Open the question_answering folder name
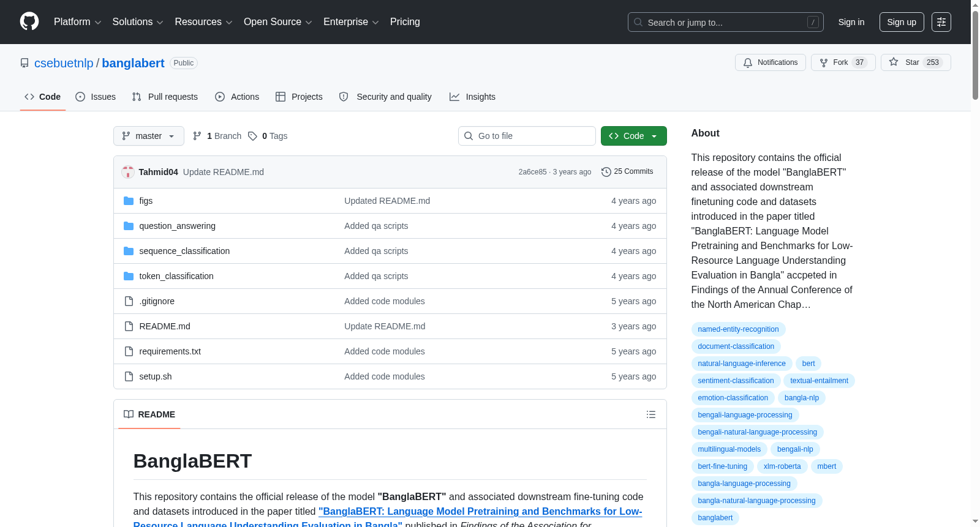The width and height of the screenshot is (980, 527). click(177, 226)
